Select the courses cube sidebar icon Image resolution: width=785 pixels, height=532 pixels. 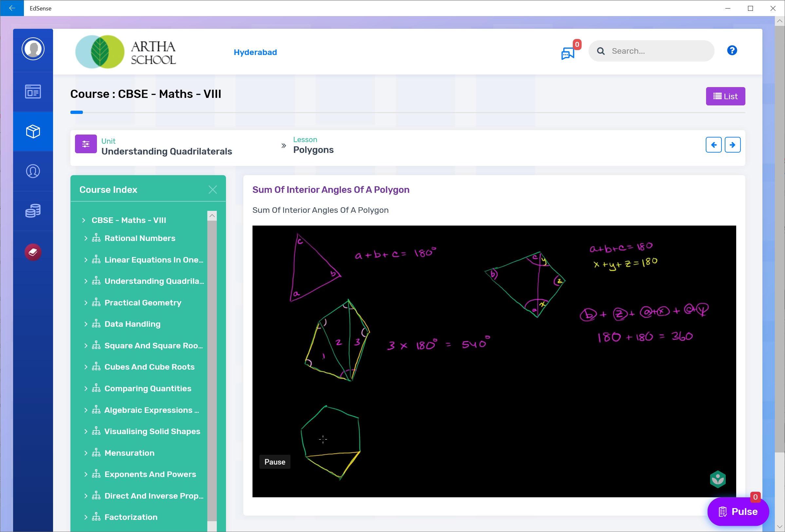(x=33, y=131)
